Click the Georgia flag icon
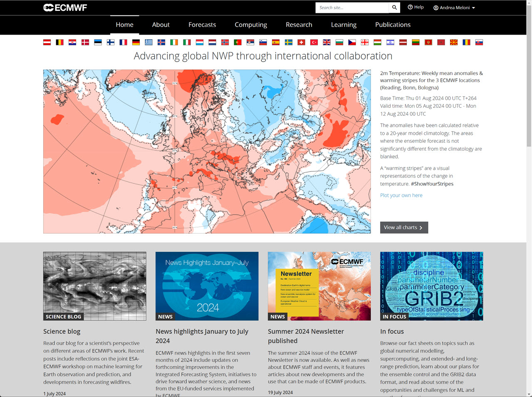Viewport: 532px width, 397px height. (365, 42)
